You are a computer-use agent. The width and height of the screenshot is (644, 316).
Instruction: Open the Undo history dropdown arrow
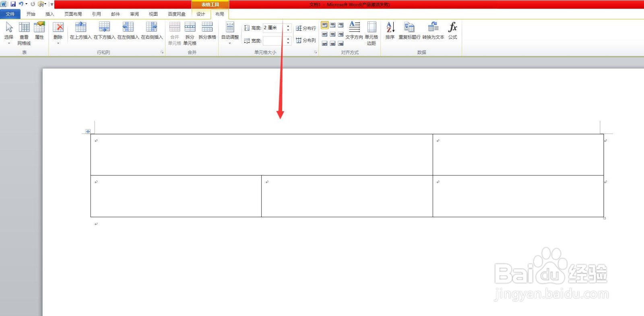click(x=26, y=4)
